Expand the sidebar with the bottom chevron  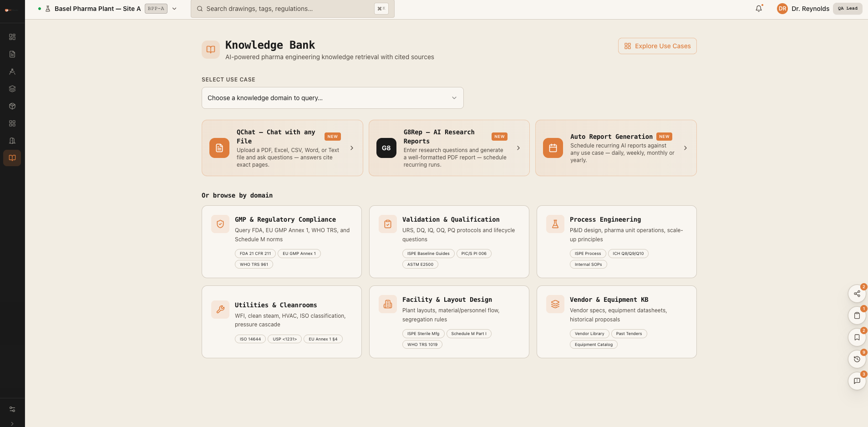tap(12, 423)
